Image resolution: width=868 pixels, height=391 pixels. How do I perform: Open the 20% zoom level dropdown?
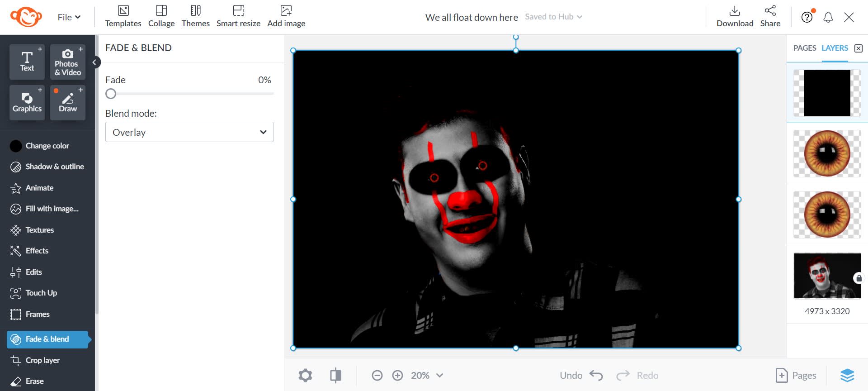tap(427, 375)
